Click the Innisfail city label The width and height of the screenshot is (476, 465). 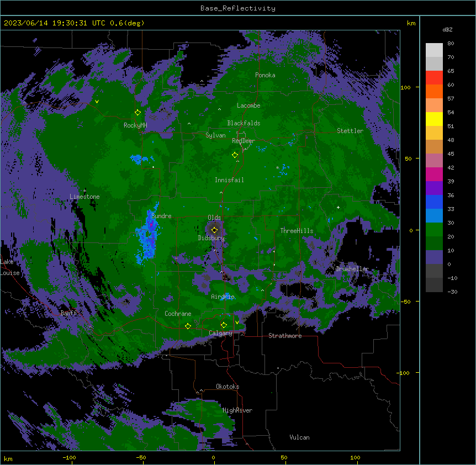[x=229, y=180]
